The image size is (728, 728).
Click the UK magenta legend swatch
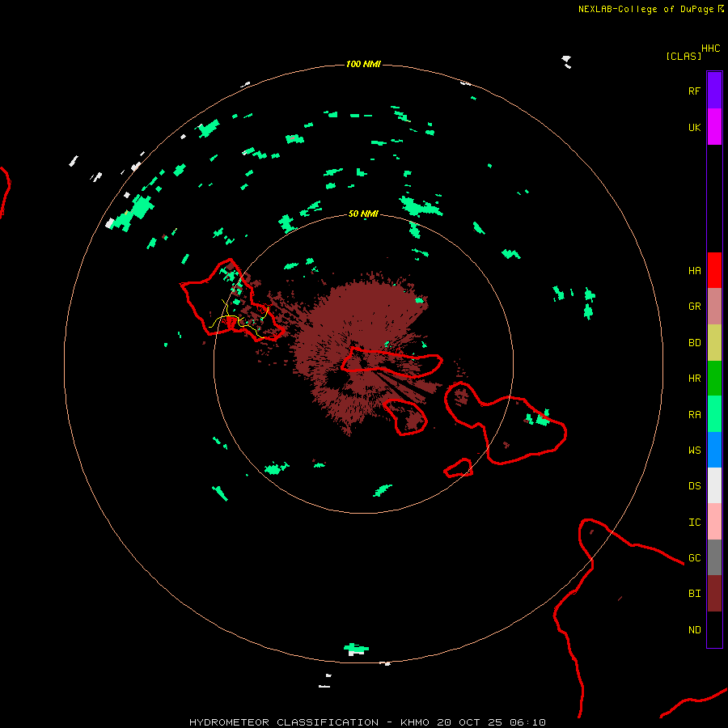(x=714, y=127)
